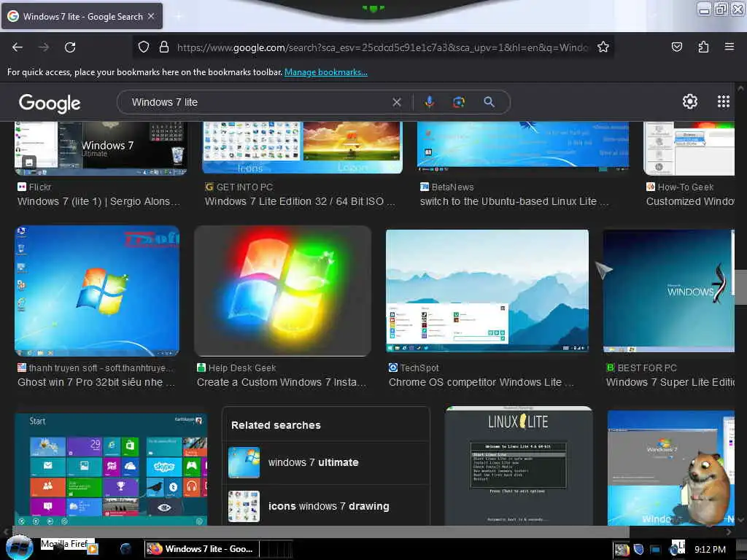Open Help Desk Geek result title
Screen dimensions: 747x560
[282, 382]
